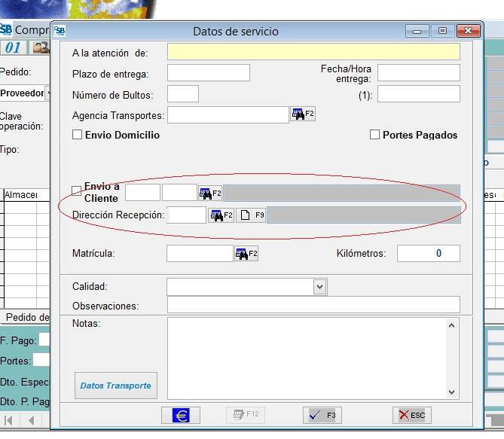This screenshot has height=439, width=504.
Task: Expand the Calidad dropdown list
Action: (319, 287)
